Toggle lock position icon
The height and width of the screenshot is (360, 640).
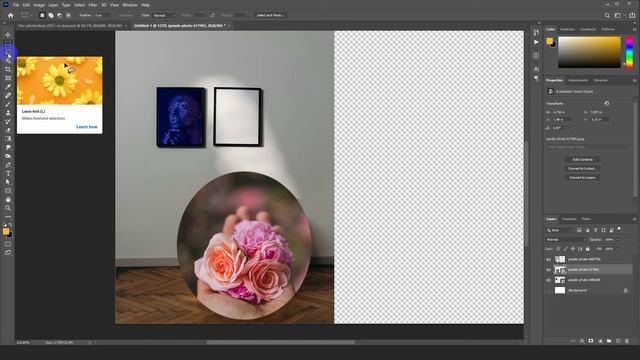tap(573, 249)
